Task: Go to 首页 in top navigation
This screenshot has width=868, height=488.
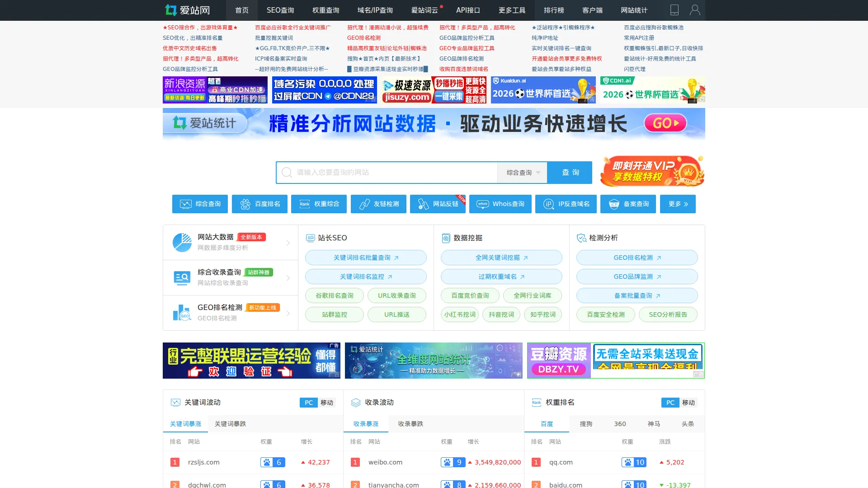Action: [242, 10]
